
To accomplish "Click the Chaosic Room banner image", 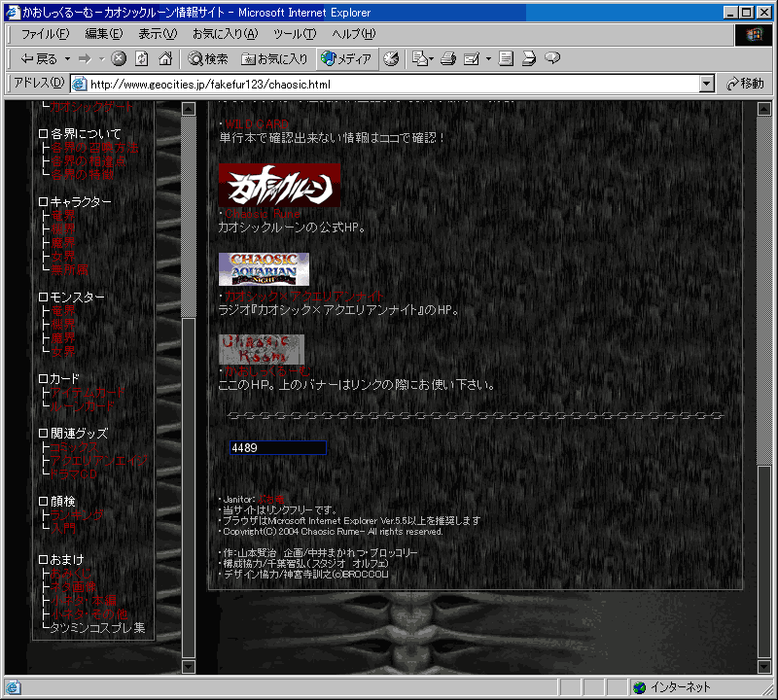I will tap(262, 349).
